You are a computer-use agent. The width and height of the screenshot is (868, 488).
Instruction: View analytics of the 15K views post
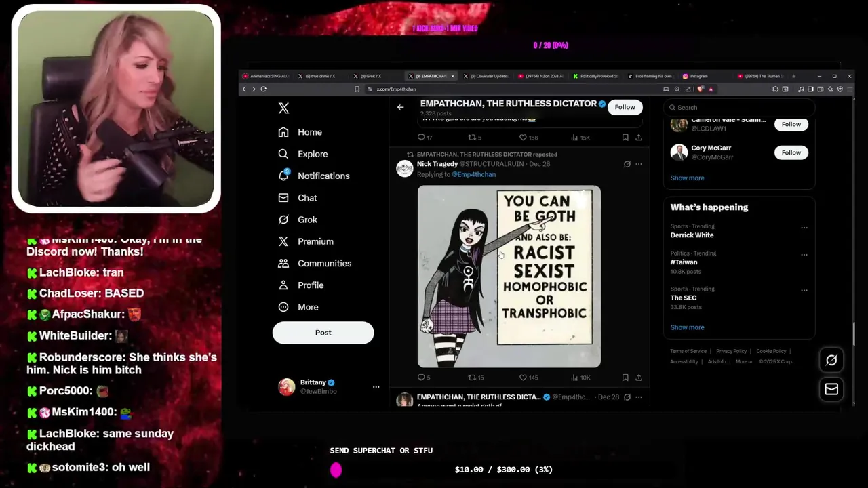pyautogui.click(x=580, y=138)
